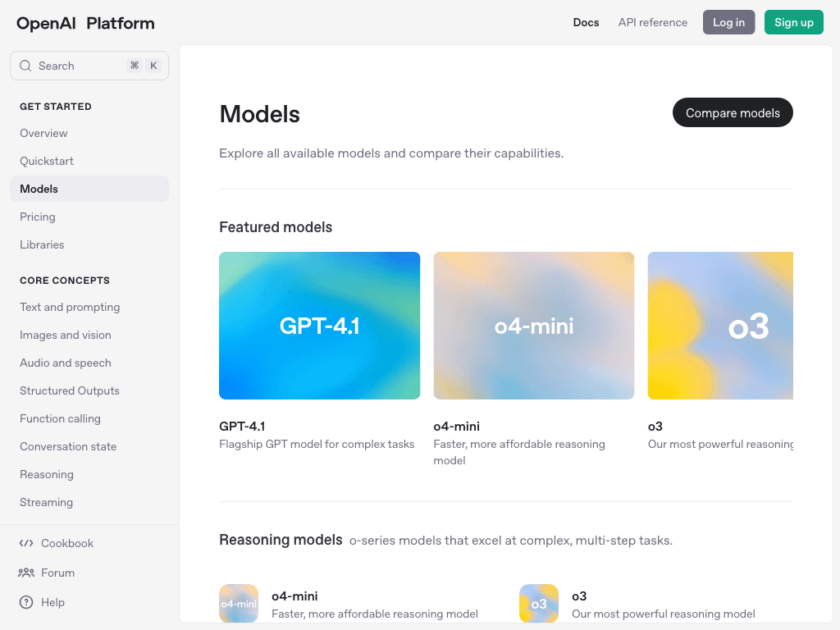Open the small o3 model icon
The height and width of the screenshot is (630, 840).
tap(539, 603)
